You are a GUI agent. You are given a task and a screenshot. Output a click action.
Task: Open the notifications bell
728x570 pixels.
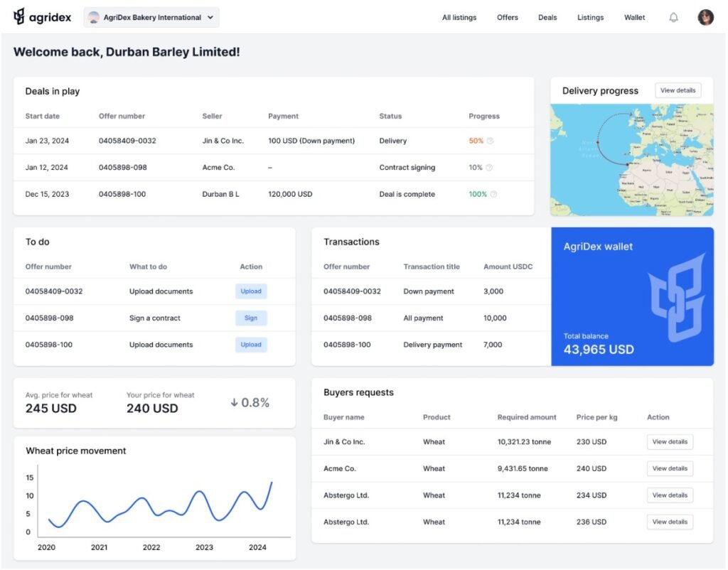pyautogui.click(x=673, y=18)
